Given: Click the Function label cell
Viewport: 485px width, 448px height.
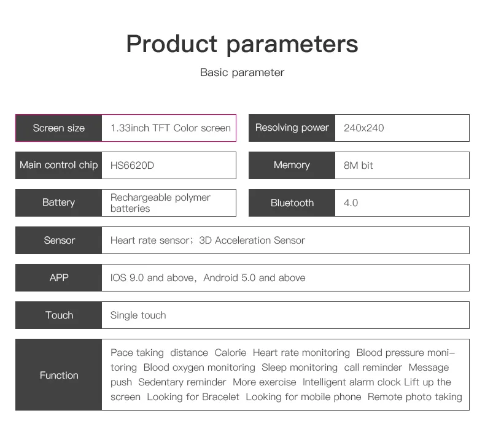Looking at the screenshot, I should (x=59, y=375).
